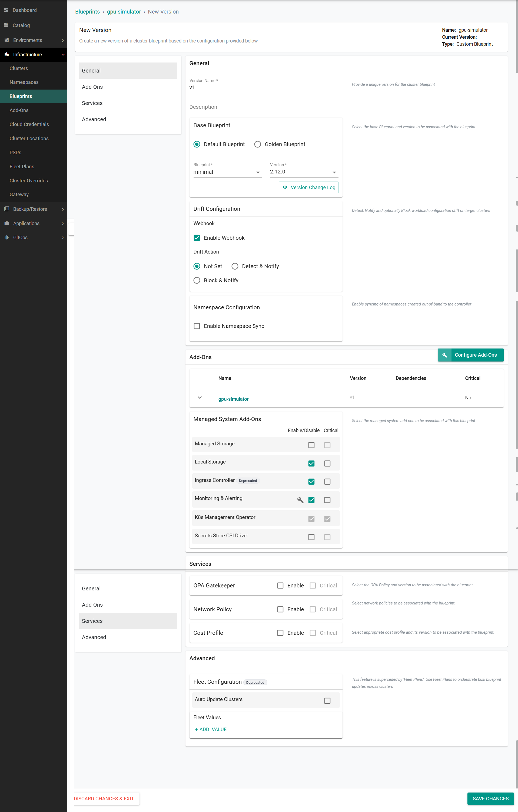The image size is (518, 812).
Task: Click the Dashboard grid icon
Action: (6, 10)
